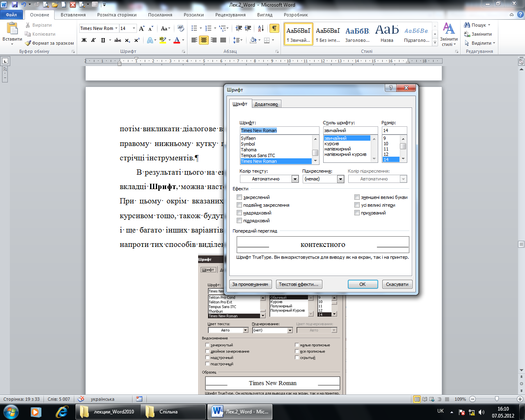
Task: Select the Заголово... style
Action: tap(357, 34)
